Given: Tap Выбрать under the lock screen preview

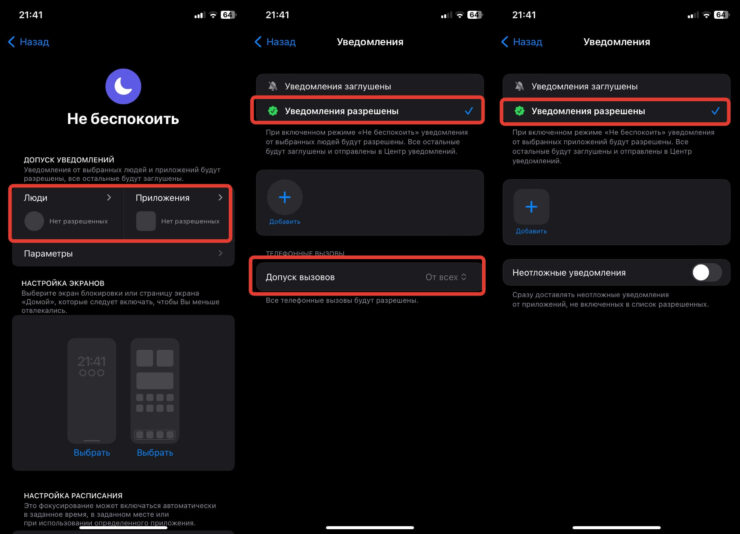Looking at the screenshot, I should coord(92,452).
